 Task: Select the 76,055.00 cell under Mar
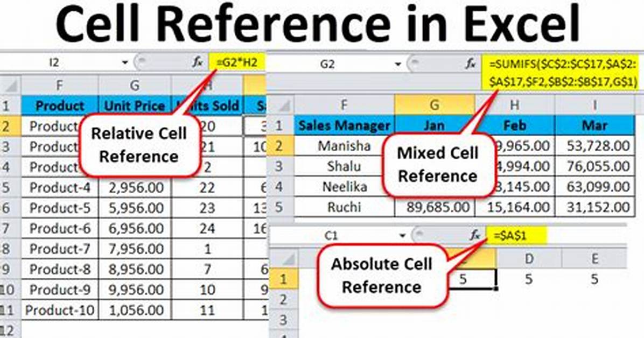pos(594,166)
